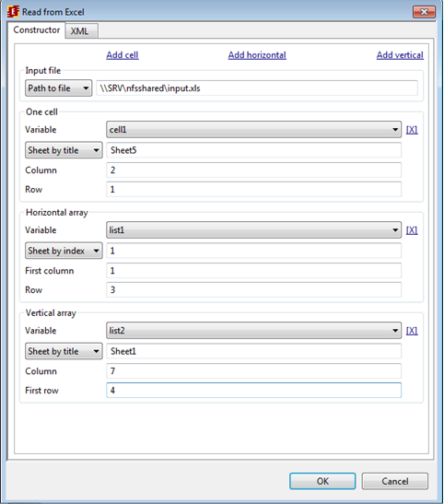Image resolution: width=444 pixels, height=504 pixels.
Task: Click the First row field
Action: tap(253, 391)
